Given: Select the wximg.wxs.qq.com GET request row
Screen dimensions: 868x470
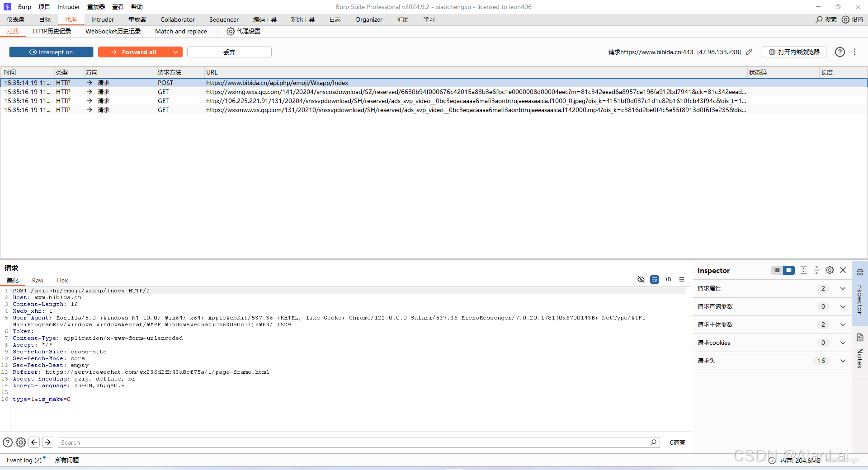Looking at the screenshot, I should (x=434, y=92).
